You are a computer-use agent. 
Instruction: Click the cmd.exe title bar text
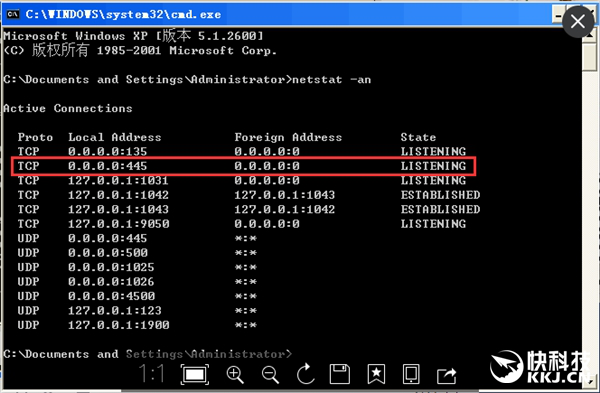tap(123, 15)
